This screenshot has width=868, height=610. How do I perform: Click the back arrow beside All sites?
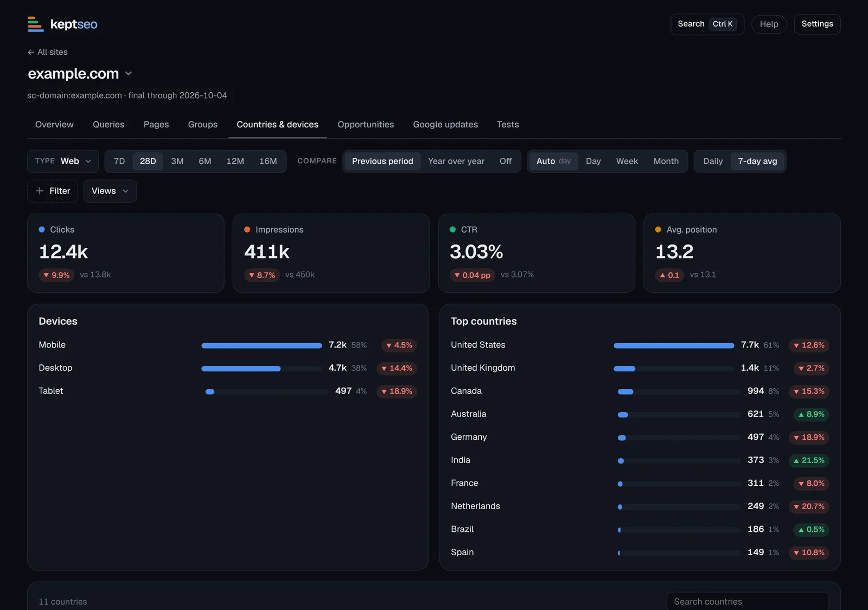(31, 52)
